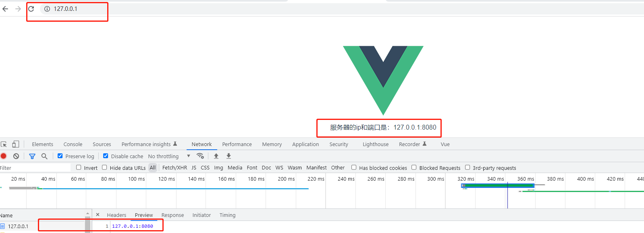The image size is (644, 233).
Task: Select the 127.0.0.1 request row
Action: point(42,226)
